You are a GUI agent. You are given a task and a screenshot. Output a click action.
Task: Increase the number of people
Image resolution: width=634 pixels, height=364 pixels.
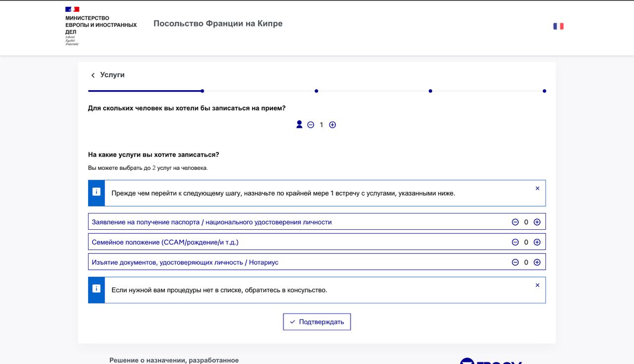332,125
